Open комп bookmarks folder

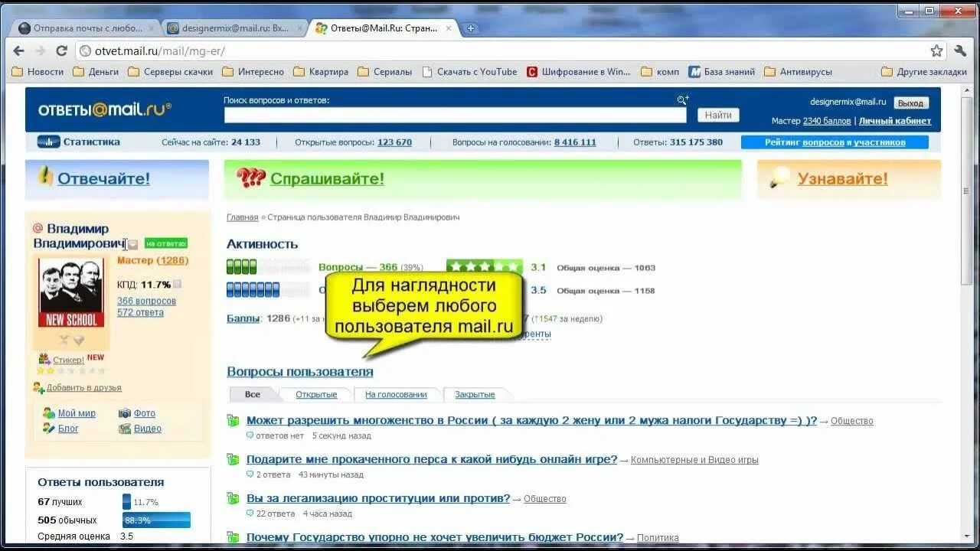(x=660, y=72)
